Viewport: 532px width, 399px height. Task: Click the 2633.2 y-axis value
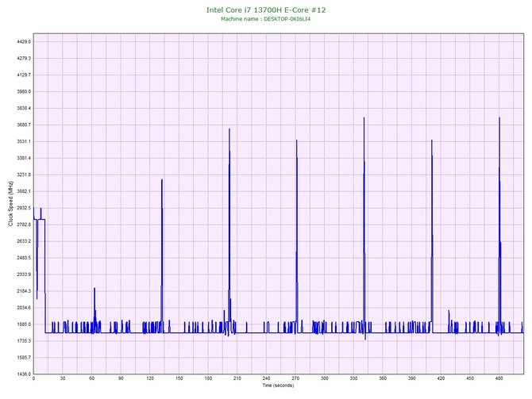pos(24,241)
